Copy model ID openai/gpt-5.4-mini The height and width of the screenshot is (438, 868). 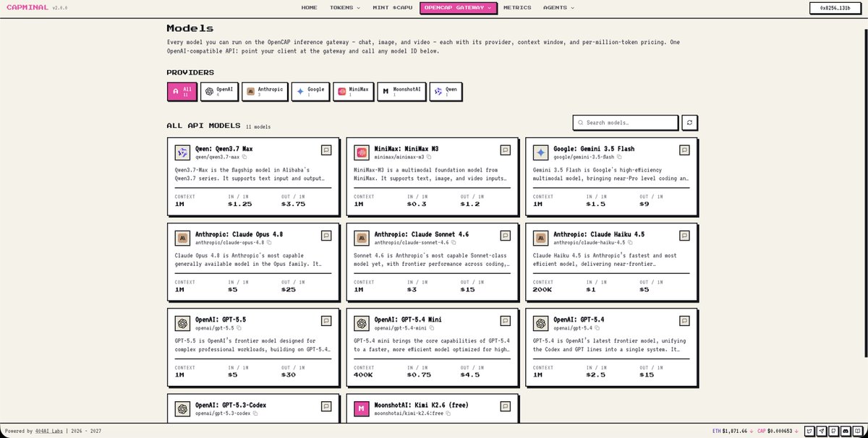433,327
